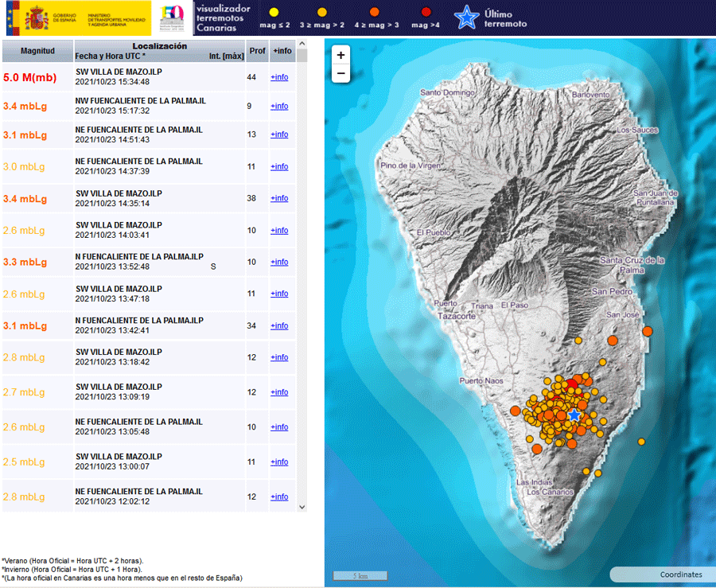Open +info for the 13:47:18 earthquake
Viewport: 716px width, 588px height.
[x=279, y=294]
